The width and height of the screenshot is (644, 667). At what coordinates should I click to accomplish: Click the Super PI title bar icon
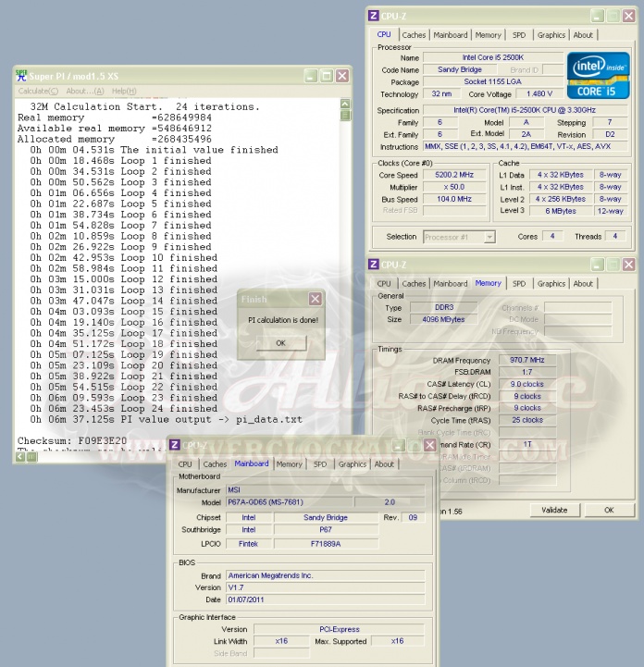pos(22,76)
